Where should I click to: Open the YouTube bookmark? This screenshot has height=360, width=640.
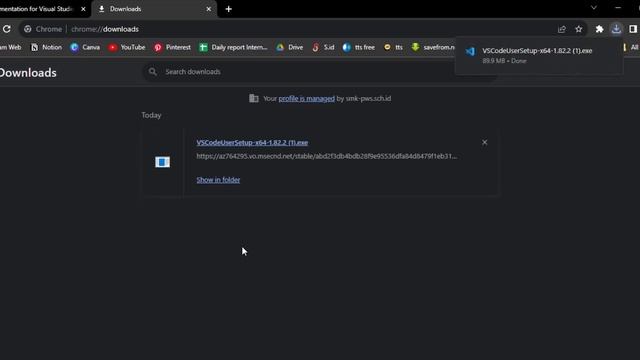tap(127, 47)
